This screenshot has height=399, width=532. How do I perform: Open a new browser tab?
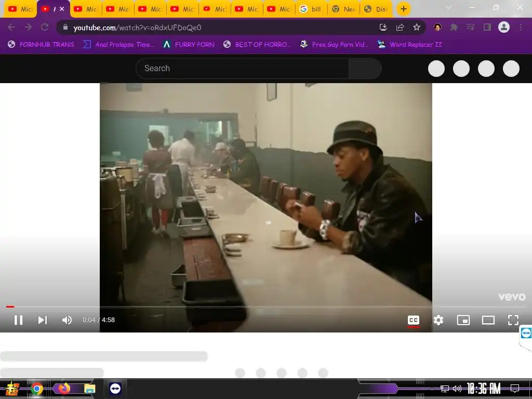tap(403, 9)
